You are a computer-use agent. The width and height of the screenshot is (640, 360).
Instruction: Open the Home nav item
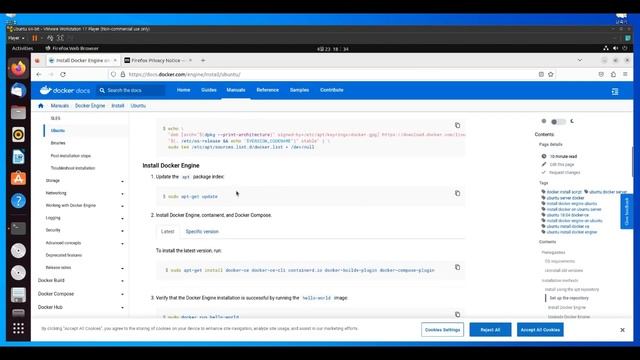tap(183, 90)
